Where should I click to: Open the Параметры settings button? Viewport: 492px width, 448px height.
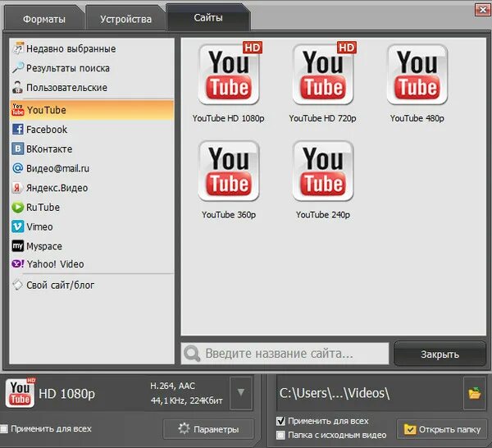(208, 429)
